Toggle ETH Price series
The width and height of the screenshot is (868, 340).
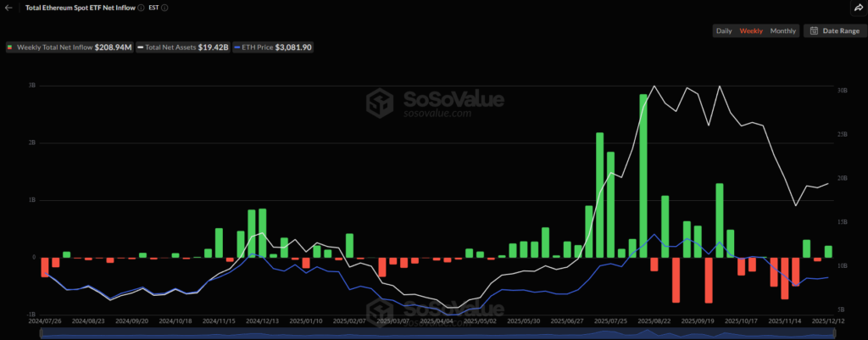tap(274, 47)
